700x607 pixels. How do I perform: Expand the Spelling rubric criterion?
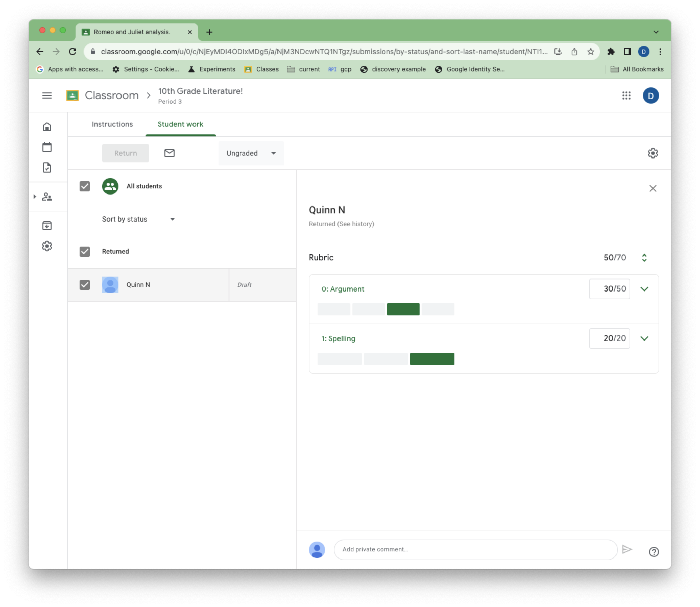644,338
